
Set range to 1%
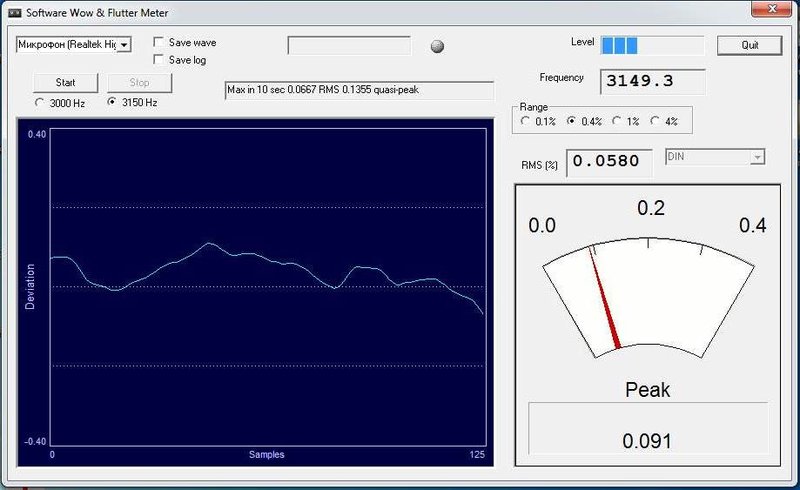click(617, 121)
